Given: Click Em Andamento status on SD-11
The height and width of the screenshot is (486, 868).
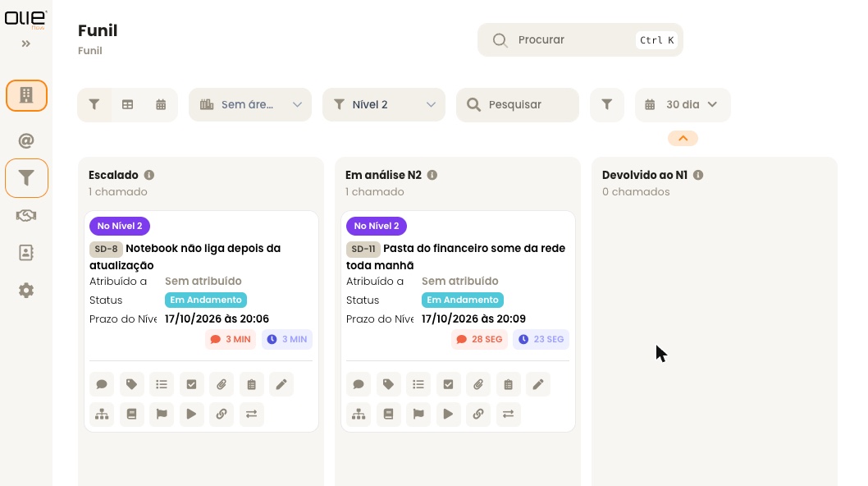Looking at the screenshot, I should pos(463,300).
